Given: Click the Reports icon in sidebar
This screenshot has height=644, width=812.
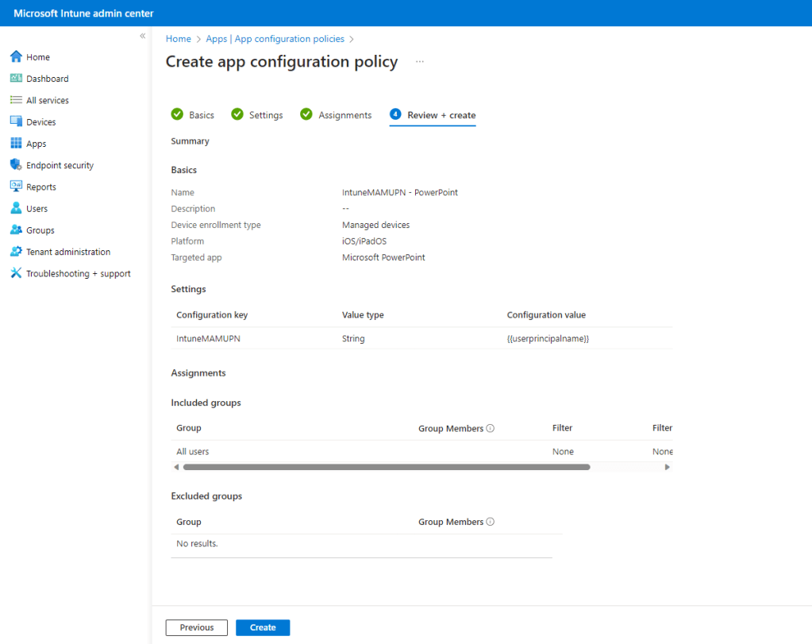Looking at the screenshot, I should coord(16,187).
